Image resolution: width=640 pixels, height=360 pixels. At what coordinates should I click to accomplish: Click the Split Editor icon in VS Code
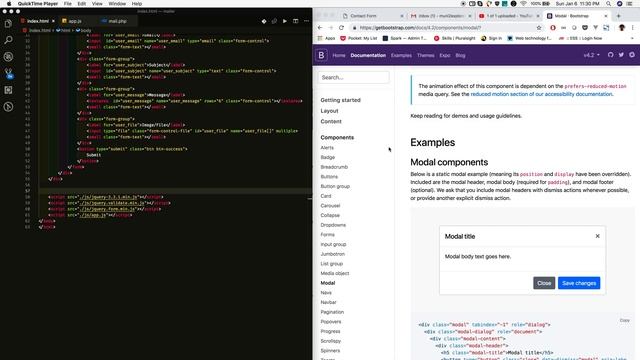(x=296, y=21)
